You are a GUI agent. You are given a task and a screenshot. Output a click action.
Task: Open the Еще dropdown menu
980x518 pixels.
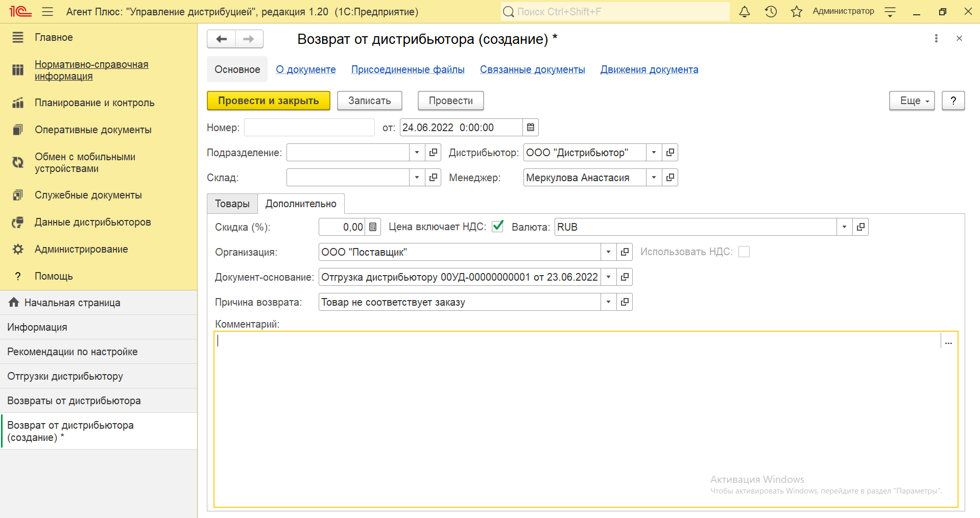pos(912,101)
